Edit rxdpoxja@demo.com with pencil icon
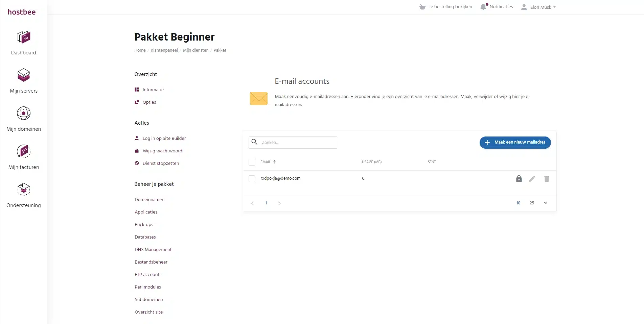The height and width of the screenshot is (324, 644). click(x=532, y=179)
